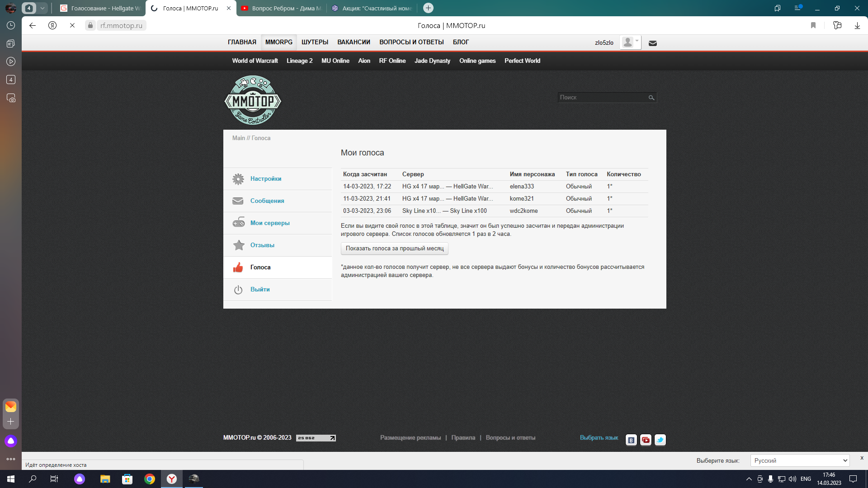Click the MMOTOP logo
Viewport: 868px width, 488px height.
tap(253, 100)
